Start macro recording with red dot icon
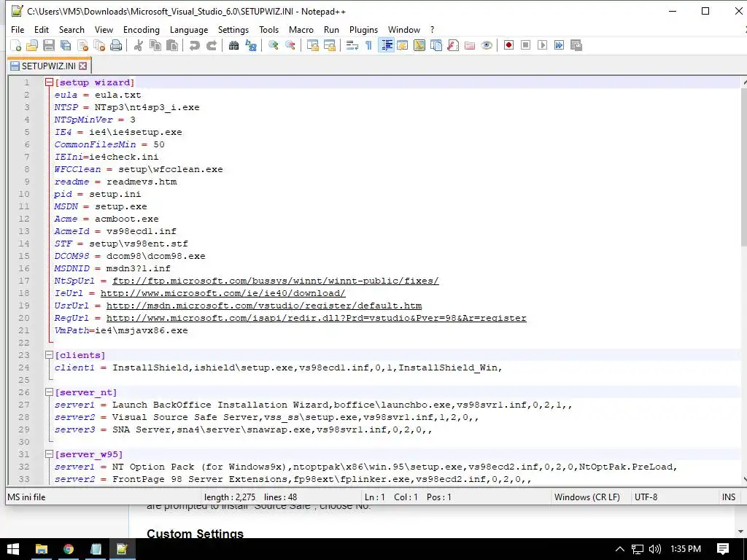The height and width of the screenshot is (560, 747). [x=508, y=45]
